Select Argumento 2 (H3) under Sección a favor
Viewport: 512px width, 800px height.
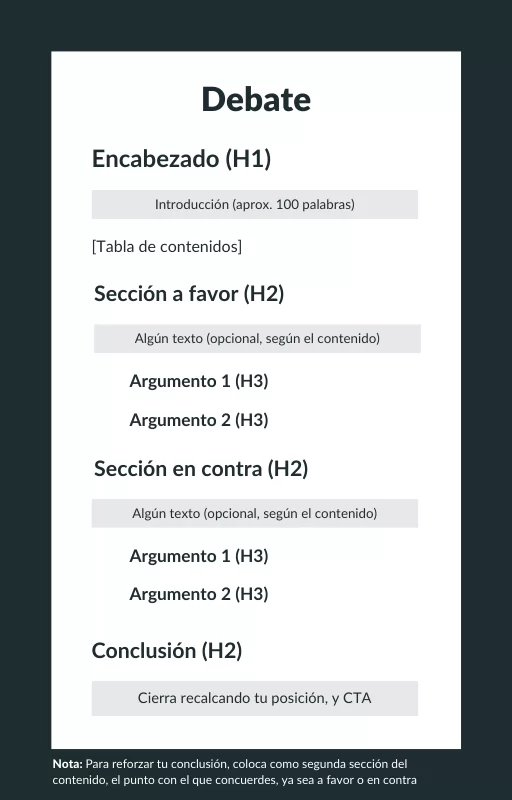(x=199, y=420)
